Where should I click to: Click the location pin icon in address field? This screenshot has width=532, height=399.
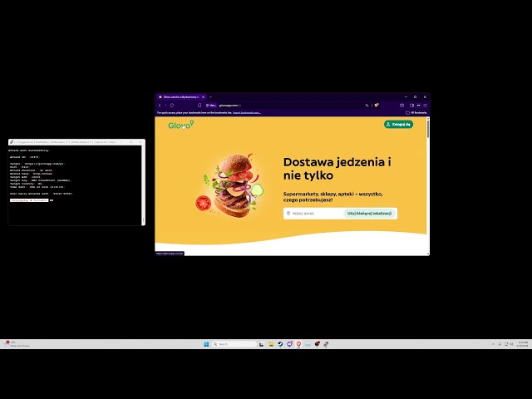(x=288, y=214)
